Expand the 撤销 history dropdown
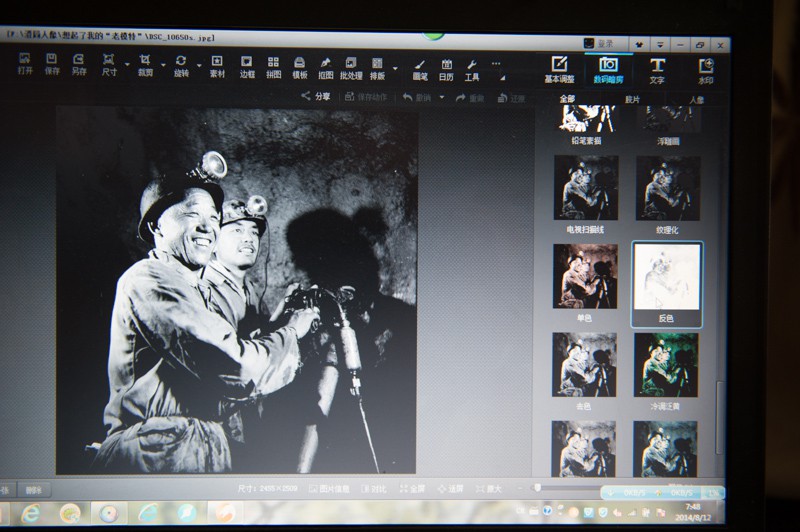The image size is (800, 532). (442, 97)
